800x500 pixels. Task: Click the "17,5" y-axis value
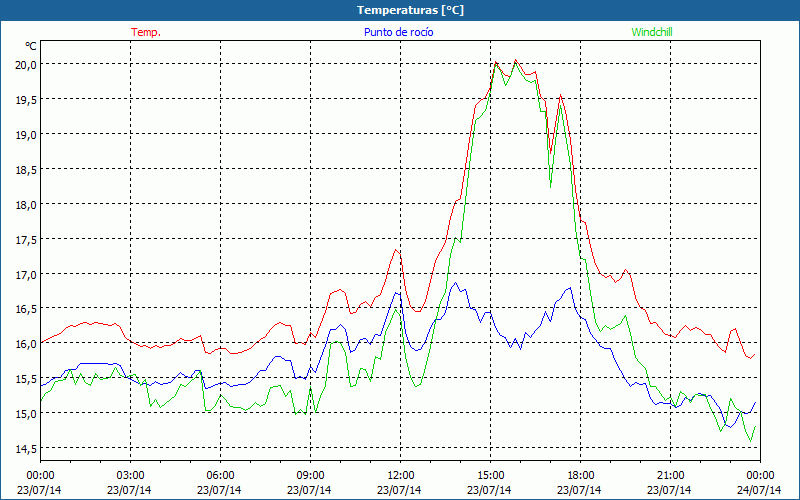27,239
